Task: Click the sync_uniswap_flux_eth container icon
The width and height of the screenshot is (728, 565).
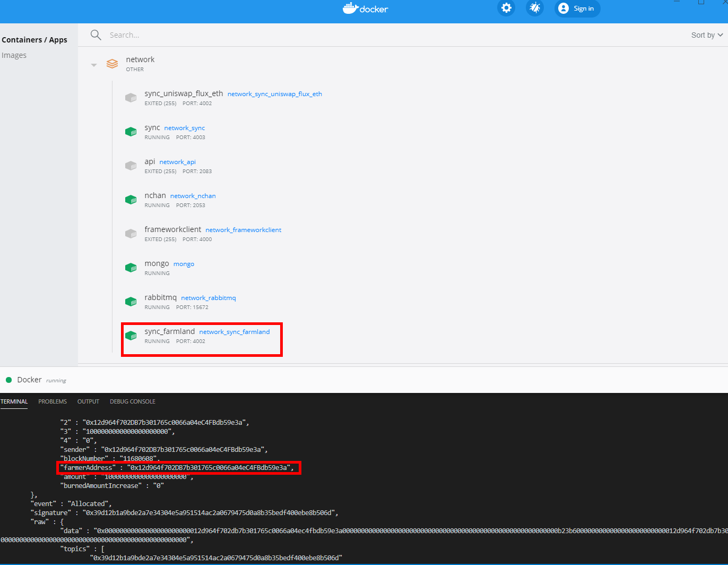Action: (x=131, y=98)
